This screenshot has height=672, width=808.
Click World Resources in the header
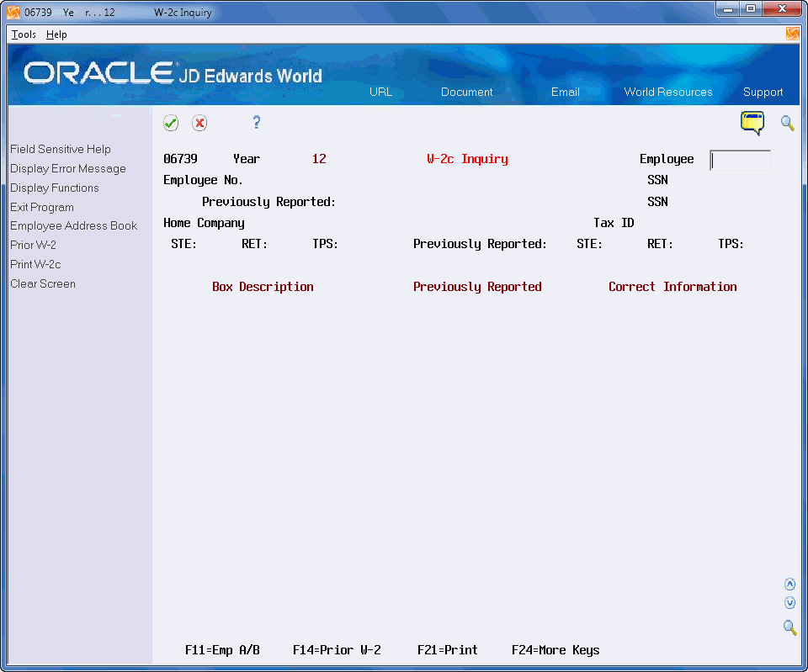pyautogui.click(x=667, y=92)
